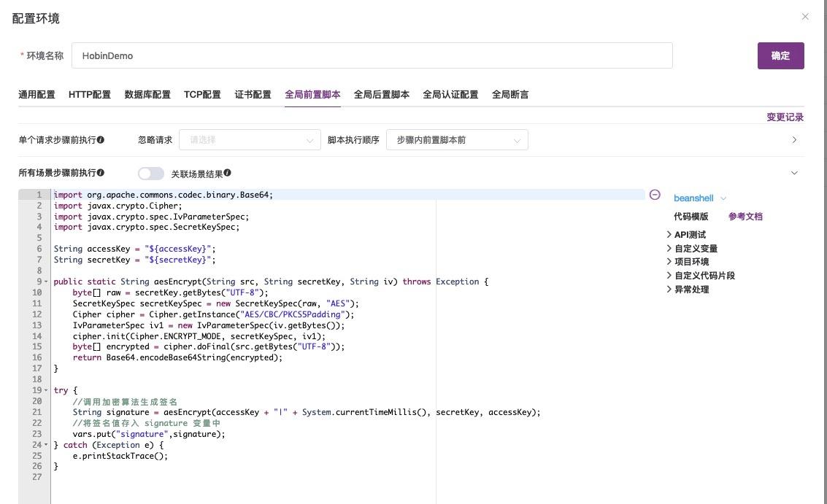Click minus icon to remove the script block
The height and width of the screenshot is (504, 827).
click(x=655, y=195)
